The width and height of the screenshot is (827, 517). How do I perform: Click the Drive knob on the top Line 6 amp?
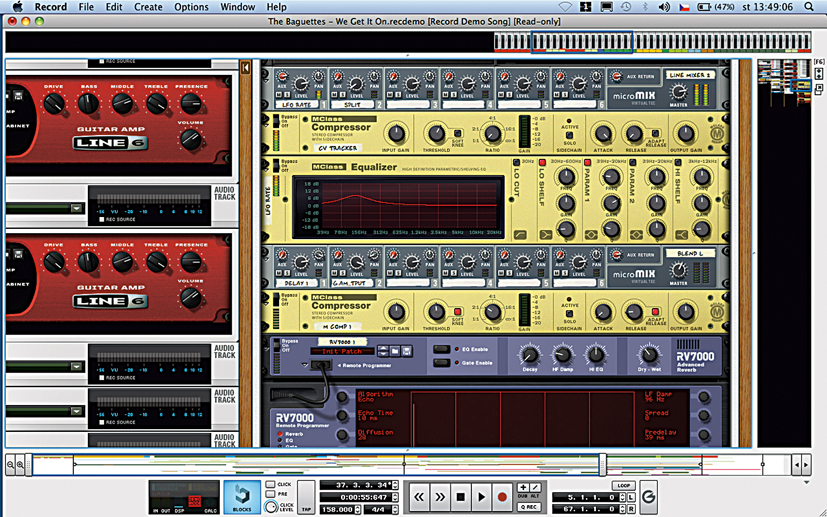[54, 104]
